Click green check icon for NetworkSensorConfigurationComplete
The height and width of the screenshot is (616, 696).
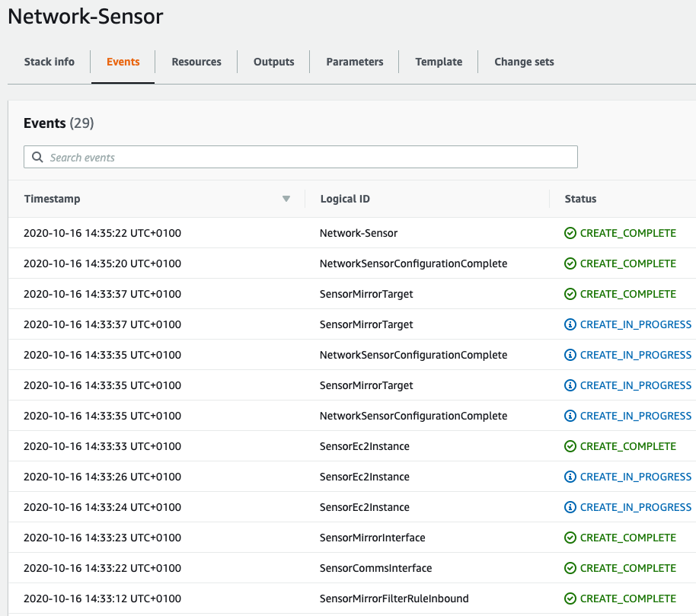570,263
